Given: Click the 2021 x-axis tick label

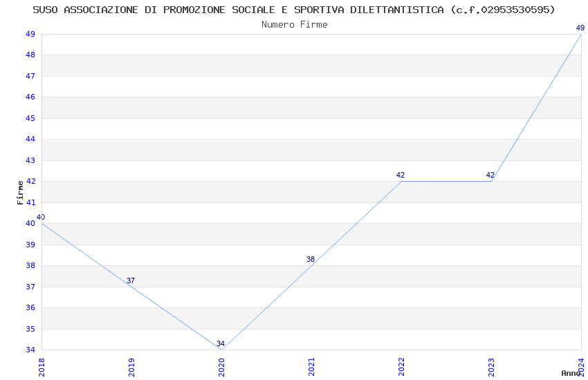Looking at the screenshot, I should (x=311, y=368).
